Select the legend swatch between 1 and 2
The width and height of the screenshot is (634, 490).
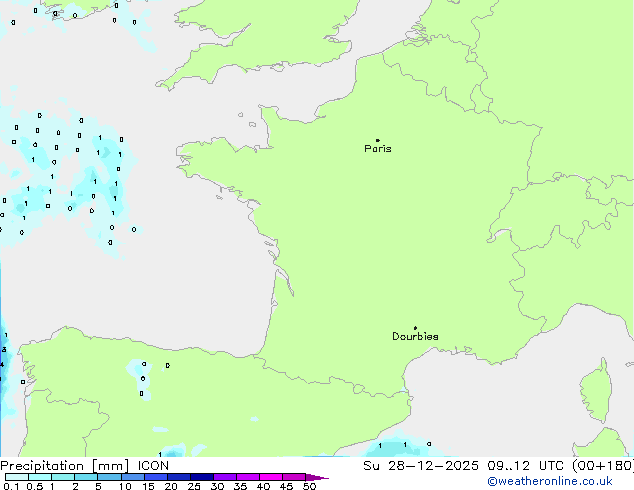(x=63, y=477)
